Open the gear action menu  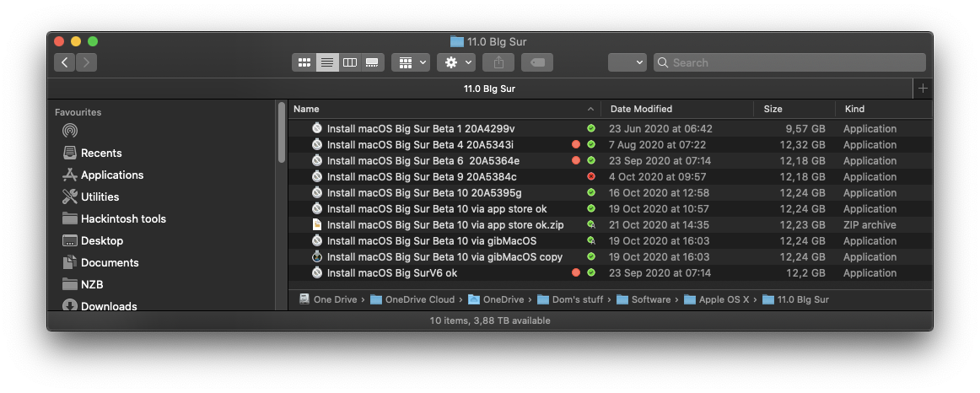(456, 62)
